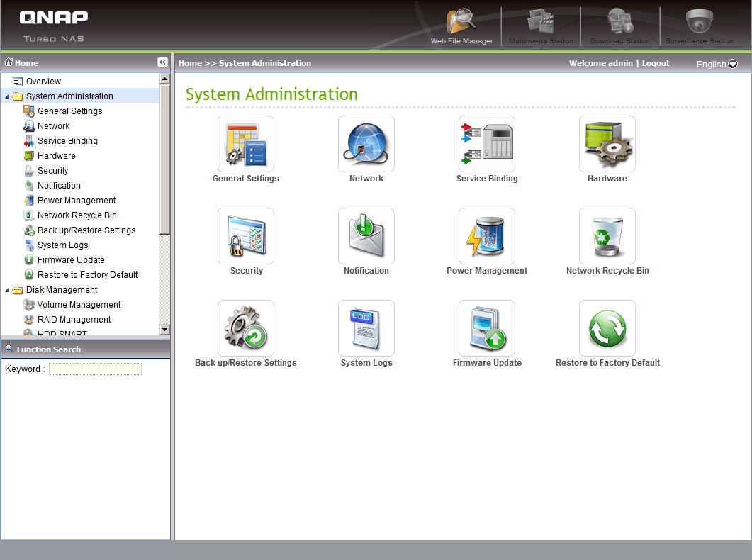Open the Power Management icon in main panel

(487, 236)
